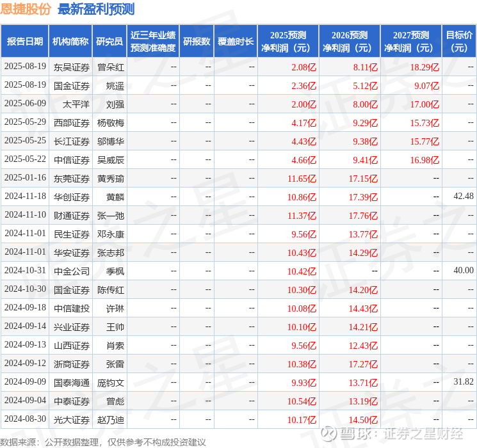
Task: Select the 国泰海通 institution cell
Action: coord(72,383)
